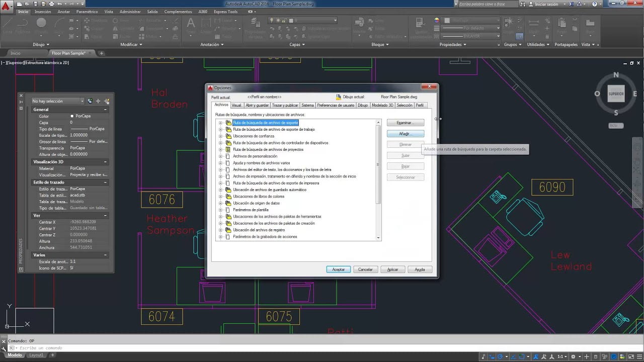Click the Color PorCapa swatch in Properties

tap(72, 116)
